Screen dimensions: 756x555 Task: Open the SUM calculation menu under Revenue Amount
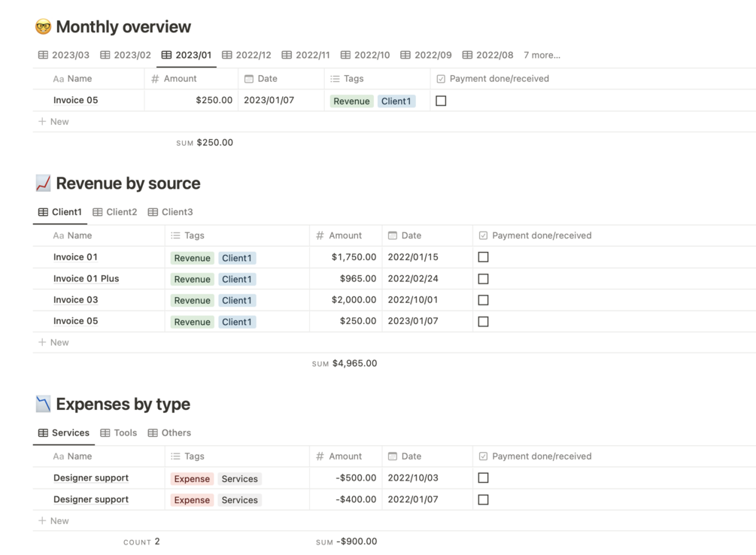tap(345, 363)
